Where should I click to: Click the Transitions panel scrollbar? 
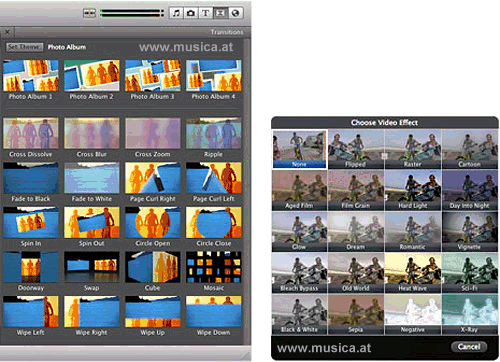click(x=247, y=192)
